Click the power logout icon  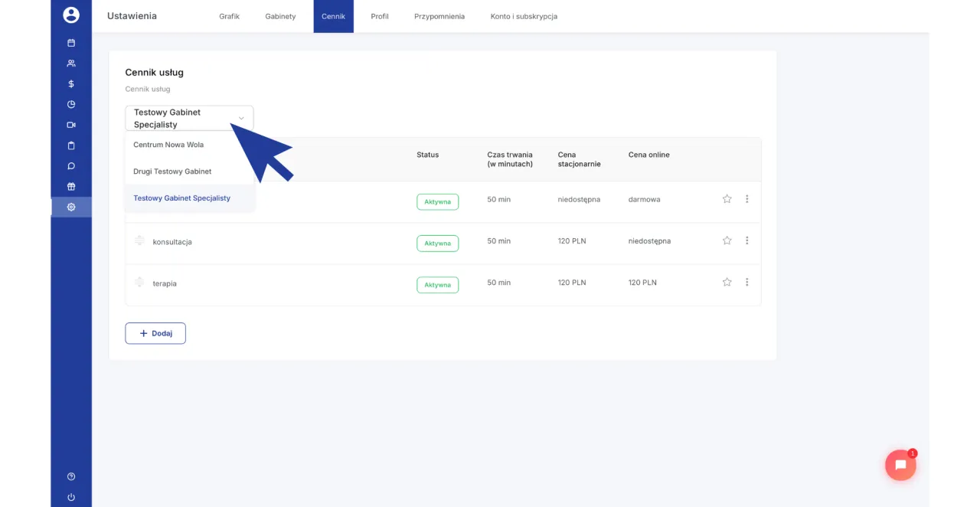(x=71, y=497)
